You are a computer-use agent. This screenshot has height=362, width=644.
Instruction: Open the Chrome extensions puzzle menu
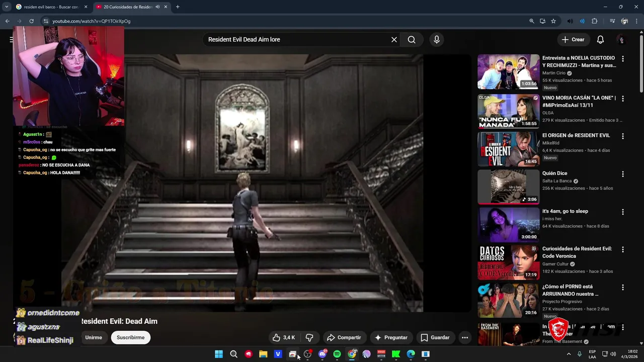(595, 21)
